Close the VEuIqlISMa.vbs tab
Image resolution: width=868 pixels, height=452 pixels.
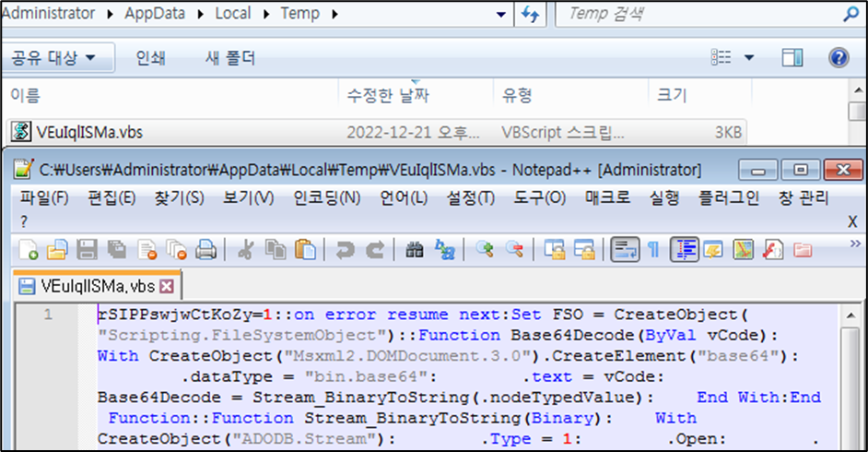(167, 286)
